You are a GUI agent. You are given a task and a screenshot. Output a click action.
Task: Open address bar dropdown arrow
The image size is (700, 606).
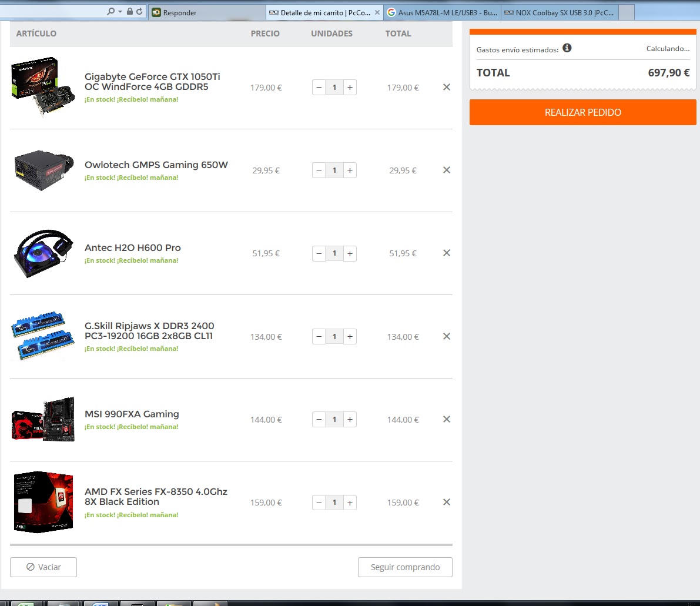(120, 12)
